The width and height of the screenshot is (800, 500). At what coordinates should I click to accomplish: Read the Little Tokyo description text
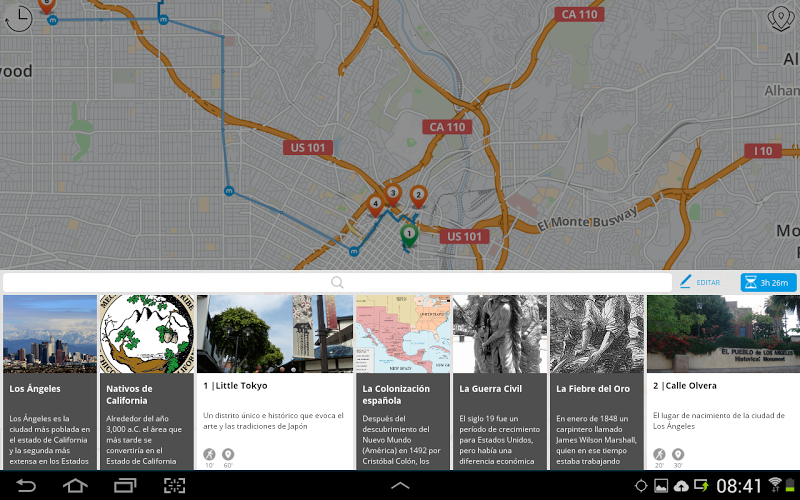[x=273, y=421]
